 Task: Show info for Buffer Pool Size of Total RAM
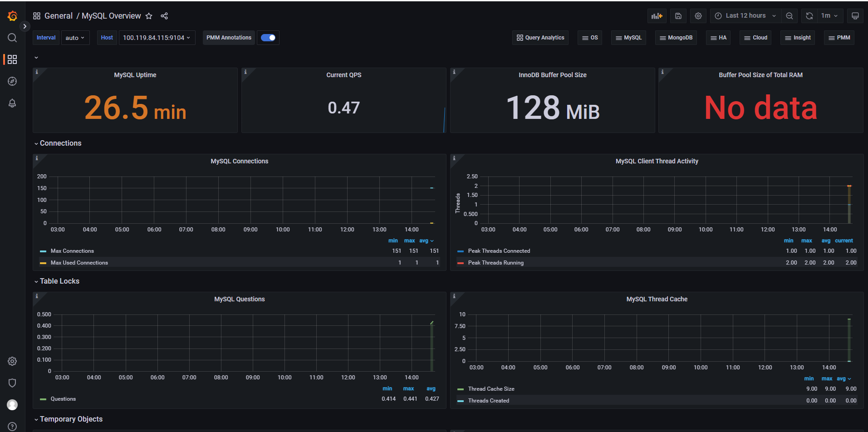pos(662,72)
